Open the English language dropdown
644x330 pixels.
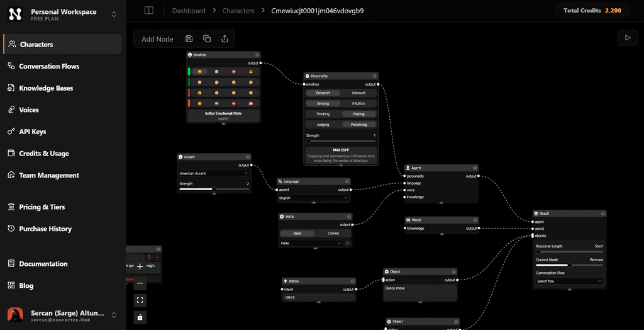click(314, 198)
